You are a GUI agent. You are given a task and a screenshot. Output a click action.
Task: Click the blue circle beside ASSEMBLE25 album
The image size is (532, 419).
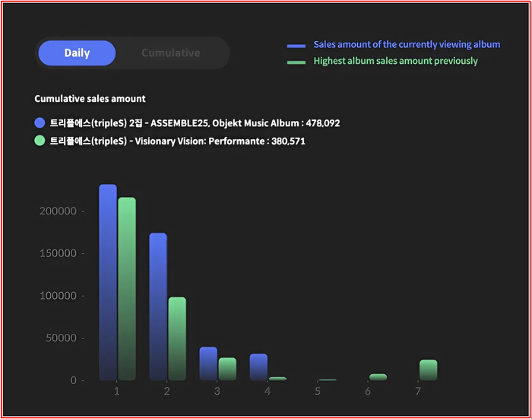[x=40, y=122]
